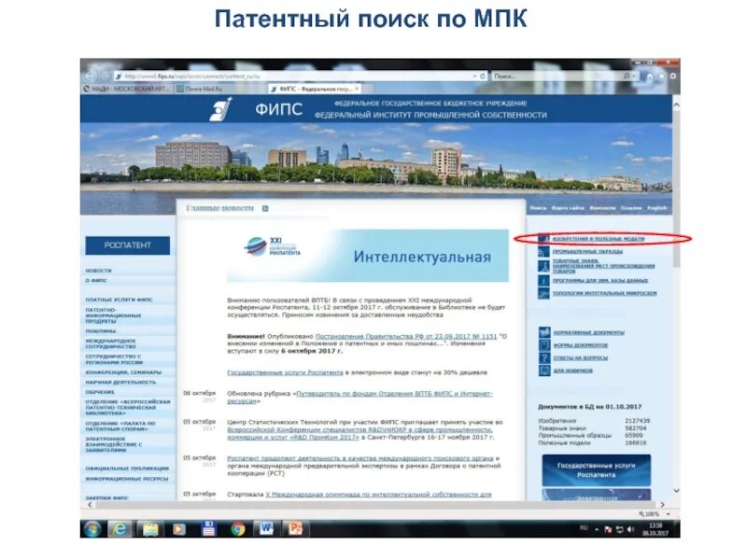Open the address bar history dropdown

[x=475, y=76]
